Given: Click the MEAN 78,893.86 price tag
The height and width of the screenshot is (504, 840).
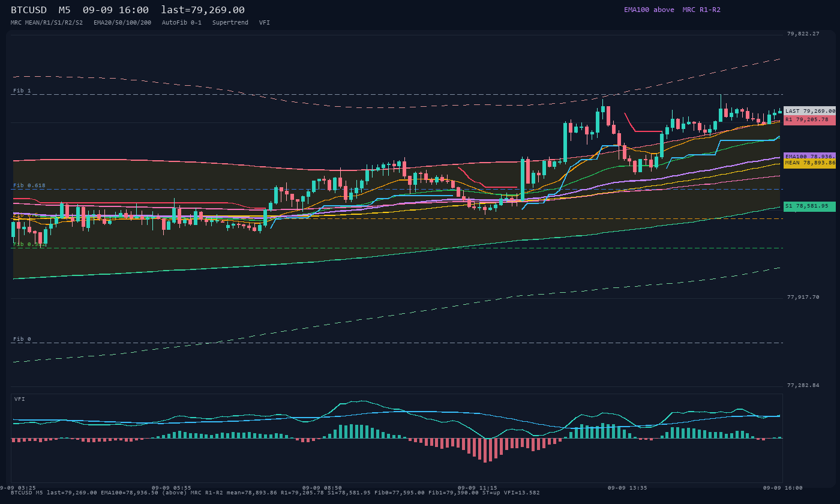Looking at the screenshot, I should click(x=809, y=163).
